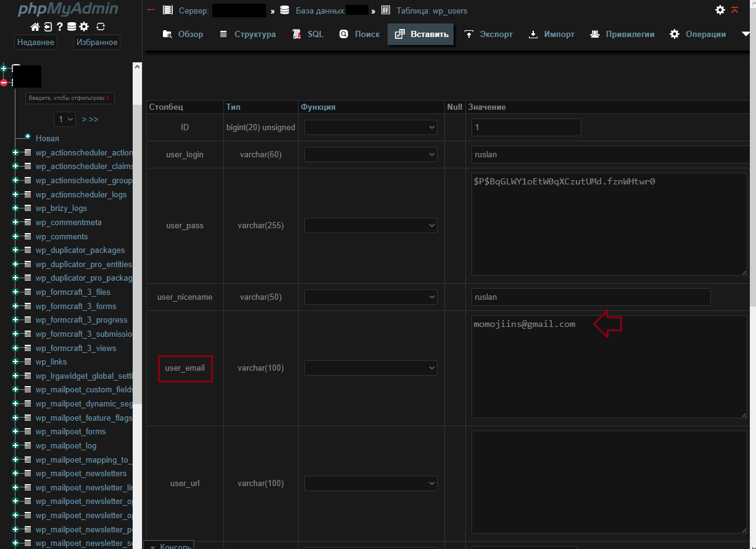756x549 pixels.
Task: Click the Недавнее (Recent) button
Action: coord(35,42)
